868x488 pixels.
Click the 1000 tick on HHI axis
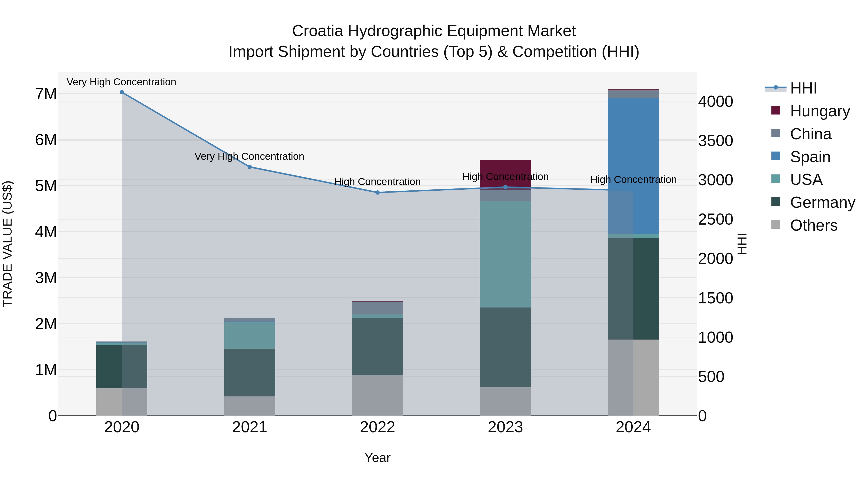pyautogui.click(x=716, y=337)
